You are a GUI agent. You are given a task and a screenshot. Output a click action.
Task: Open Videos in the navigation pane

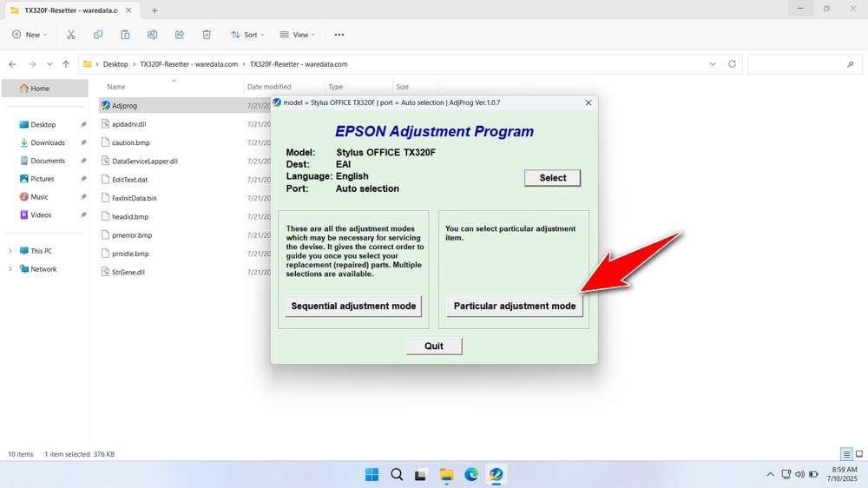[x=41, y=215]
